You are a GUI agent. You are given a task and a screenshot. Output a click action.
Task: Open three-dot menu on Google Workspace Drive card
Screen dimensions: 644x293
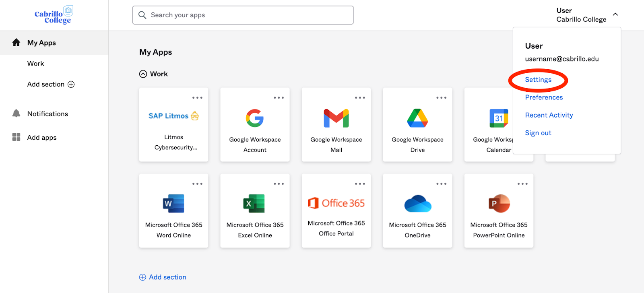(x=441, y=98)
